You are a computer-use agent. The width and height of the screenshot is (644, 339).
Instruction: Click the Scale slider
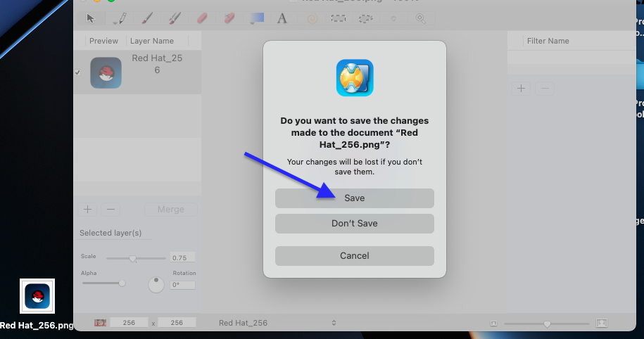tap(136, 259)
